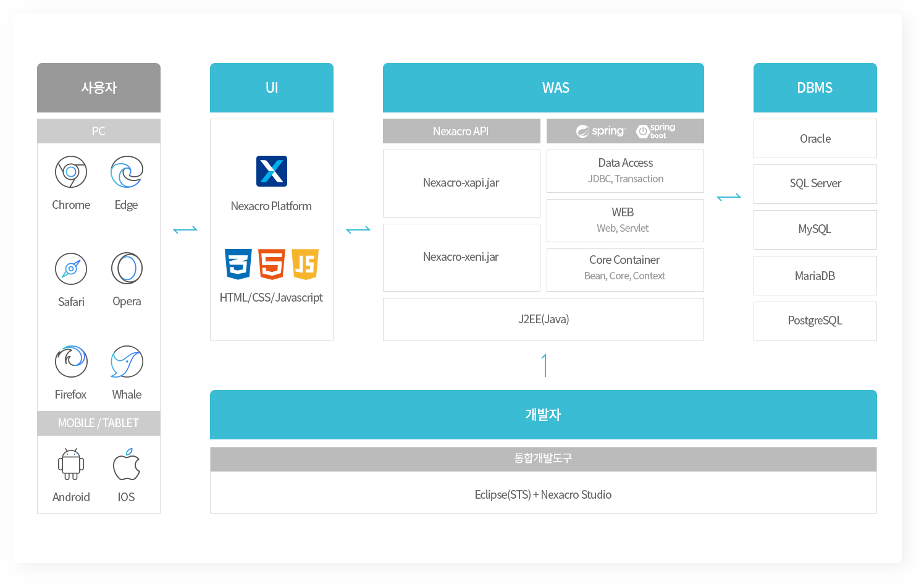The width and height of the screenshot is (924, 584).
Task: Click the Safari compass icon
Action: [71, 269]
